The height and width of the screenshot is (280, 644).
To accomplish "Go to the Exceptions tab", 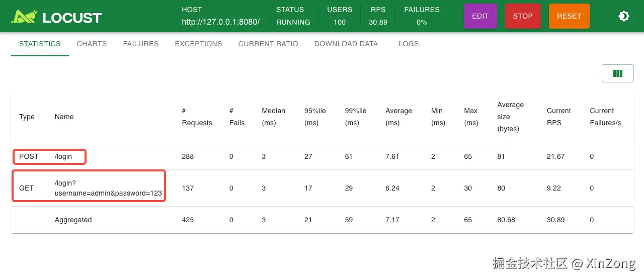I will coord(198,44).
